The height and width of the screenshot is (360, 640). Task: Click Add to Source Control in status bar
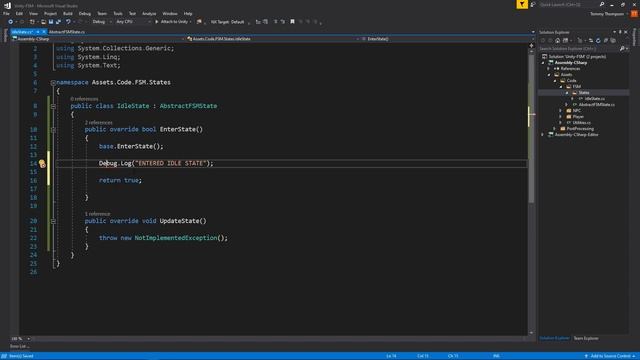pyautogui.click(x=610, y=356)
